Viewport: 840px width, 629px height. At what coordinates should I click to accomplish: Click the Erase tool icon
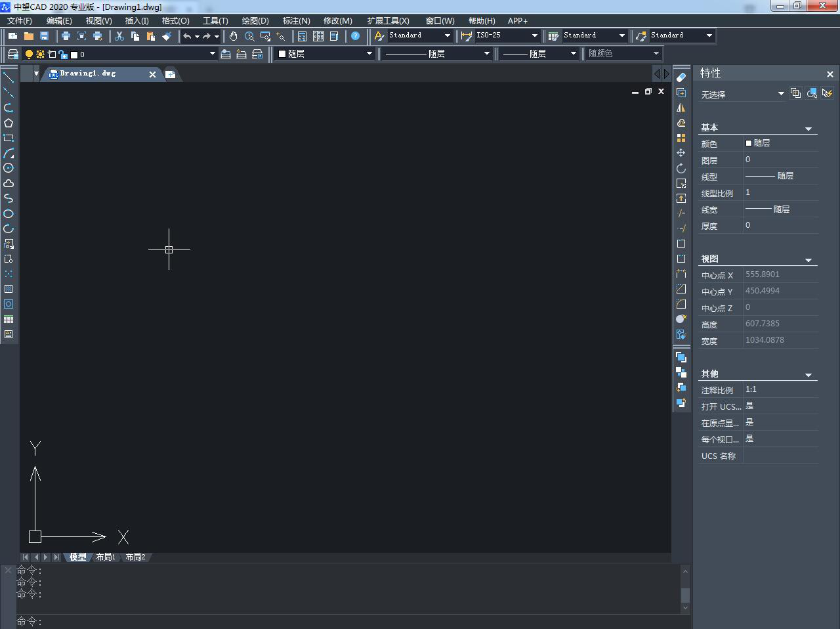(681, 77)
